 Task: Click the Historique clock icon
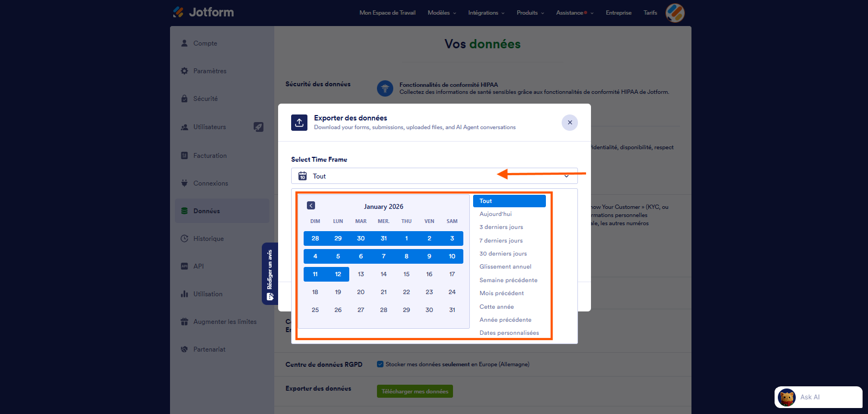[184, 238]
